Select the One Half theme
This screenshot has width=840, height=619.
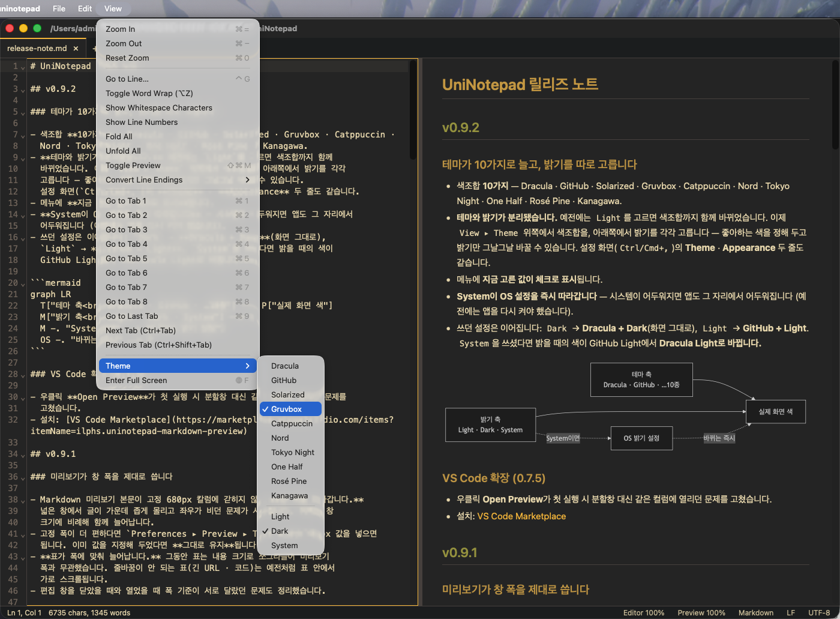tap(290, 467)
